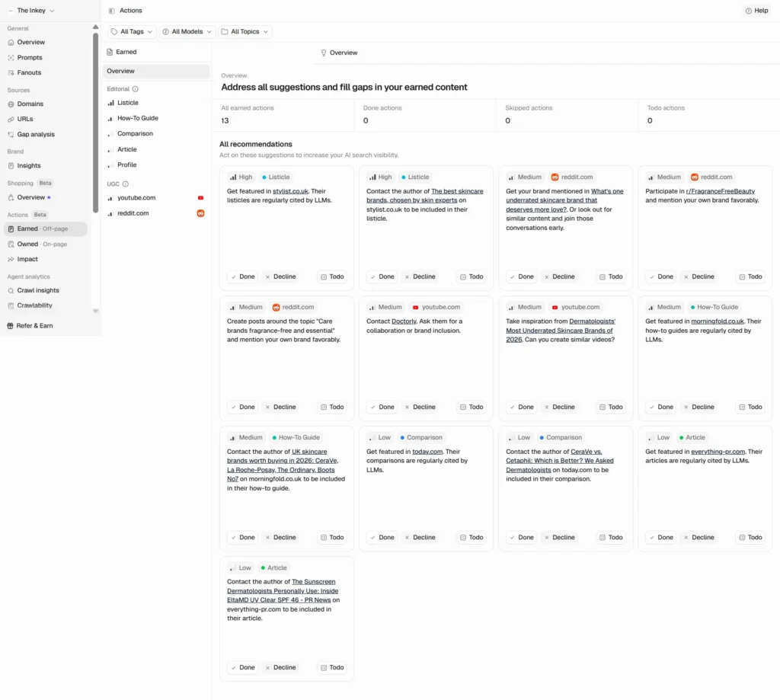Click the red YouTube icon in UGC list
Screen dimensions: 780x700
click(200, 198)
